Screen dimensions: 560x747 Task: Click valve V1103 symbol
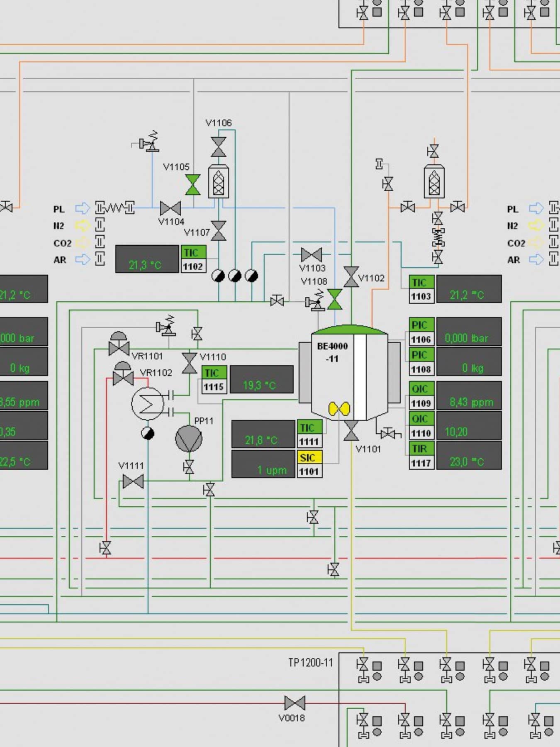tap(312, 254)
